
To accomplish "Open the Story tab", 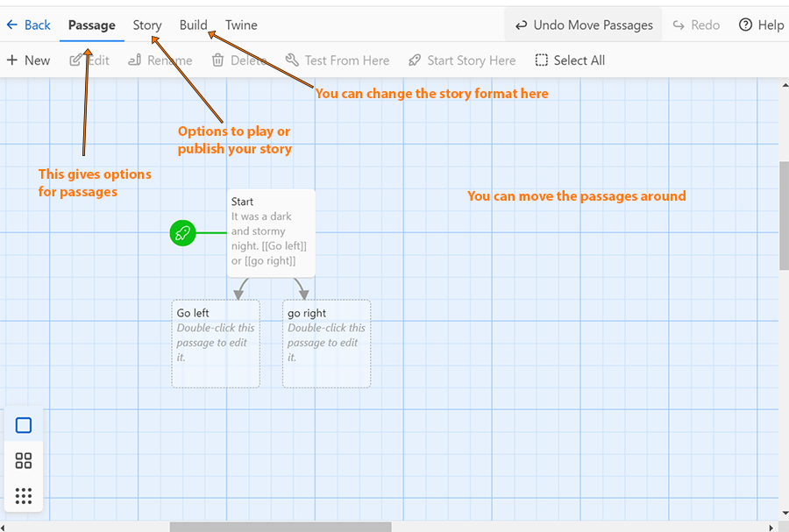I will (x=147, y=25).
